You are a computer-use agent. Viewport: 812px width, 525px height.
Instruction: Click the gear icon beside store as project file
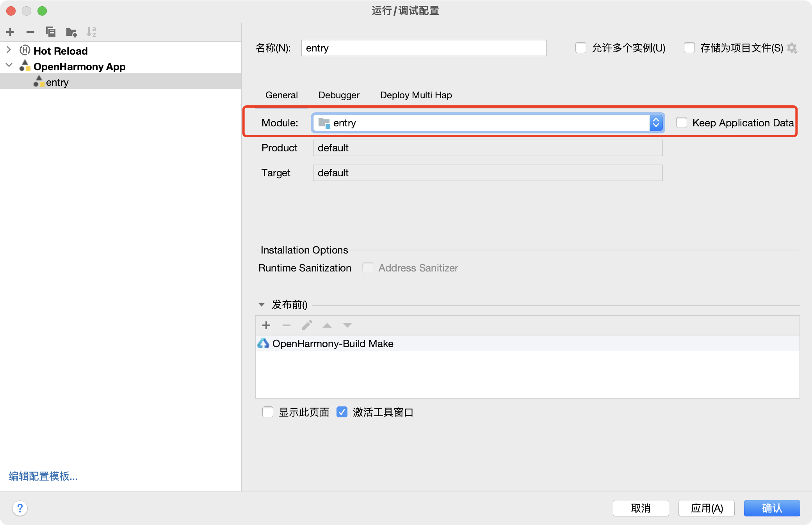click(x=792, y=48)
